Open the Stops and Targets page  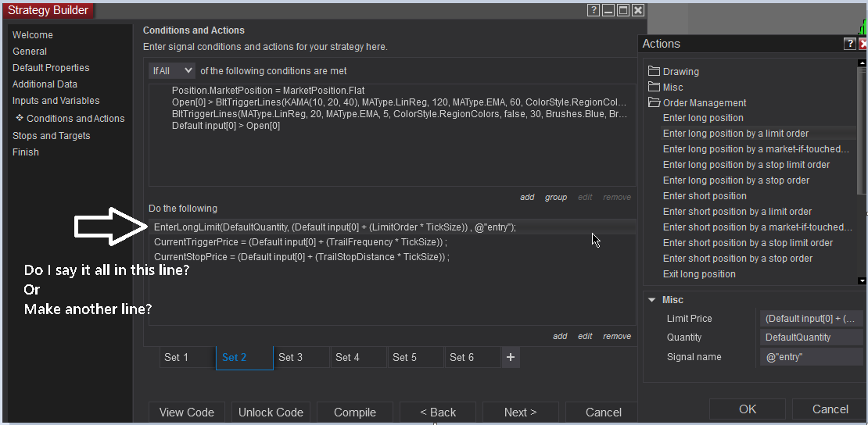click(x=52, y=136)
